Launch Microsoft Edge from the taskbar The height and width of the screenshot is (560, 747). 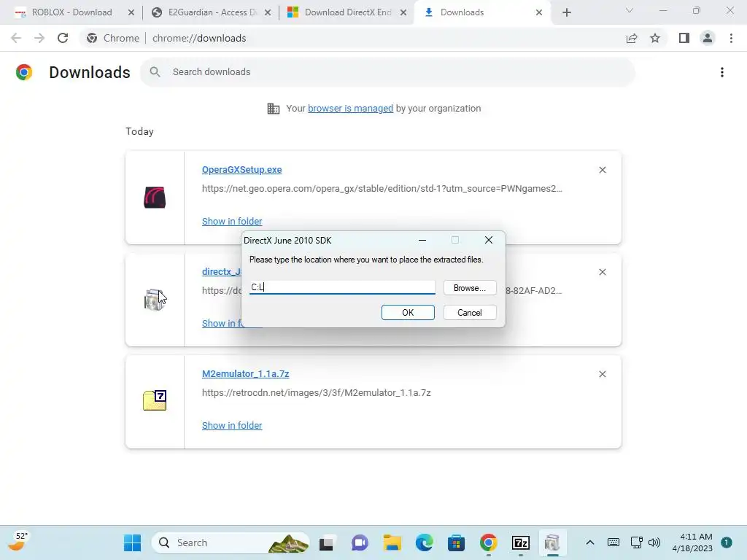[x=424, y=542]
